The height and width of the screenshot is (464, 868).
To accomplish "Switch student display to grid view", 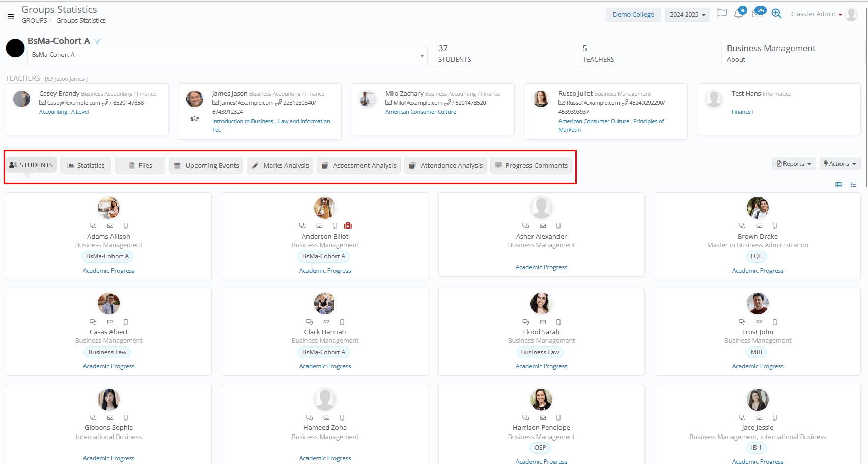I will pos(838,185).
